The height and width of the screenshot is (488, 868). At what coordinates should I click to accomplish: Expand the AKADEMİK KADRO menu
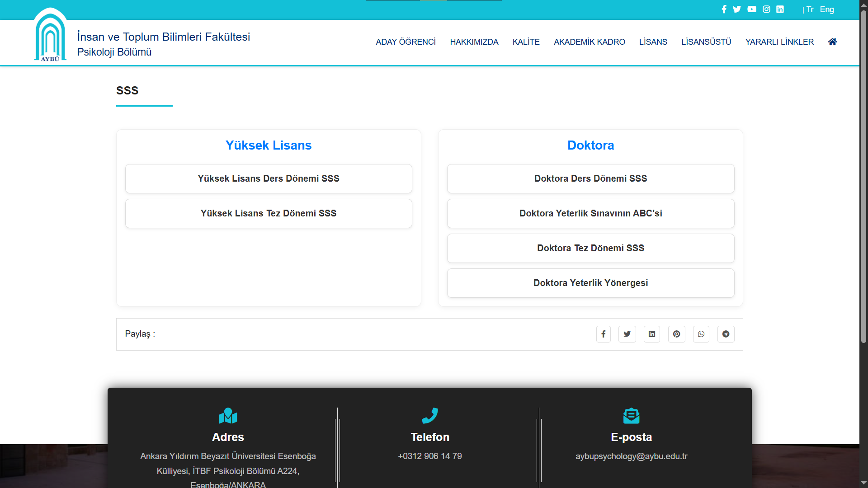coord(589,42)
